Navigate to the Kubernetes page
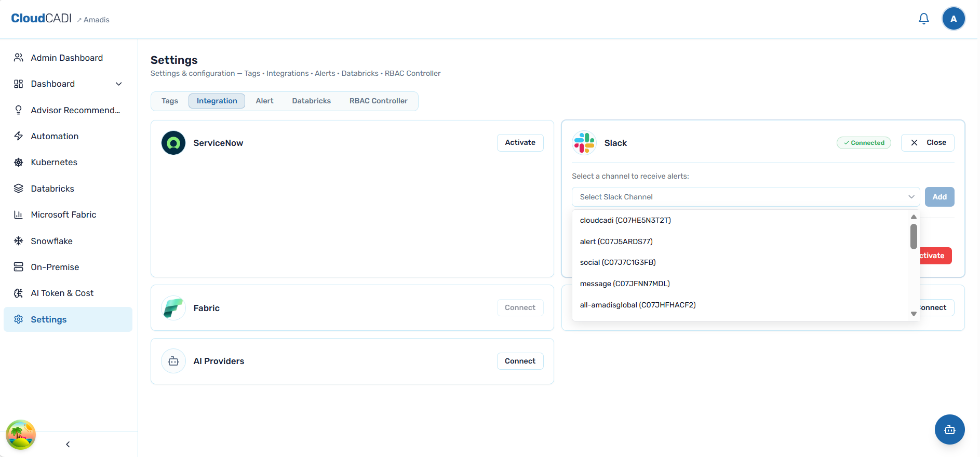 [68, 162]
